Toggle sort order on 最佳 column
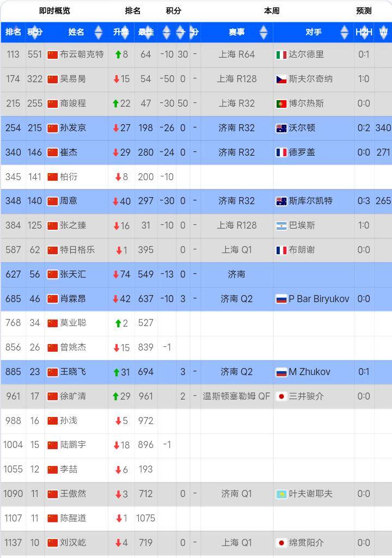 click(166, 33)
